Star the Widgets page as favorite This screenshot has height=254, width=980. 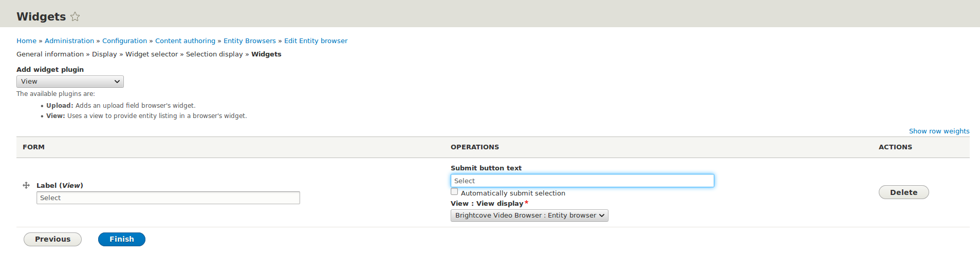pos(75,16)
